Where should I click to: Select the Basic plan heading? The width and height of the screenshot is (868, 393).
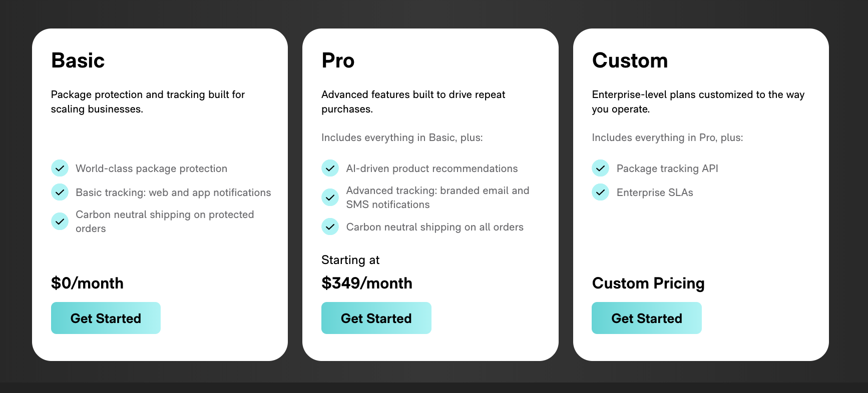tap(78, 60)
